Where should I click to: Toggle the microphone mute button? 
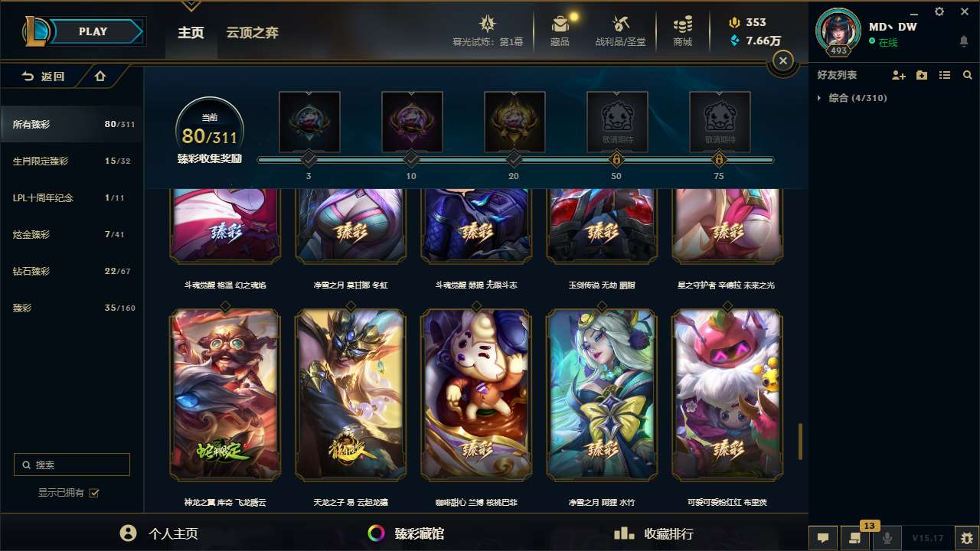[887, 538]
